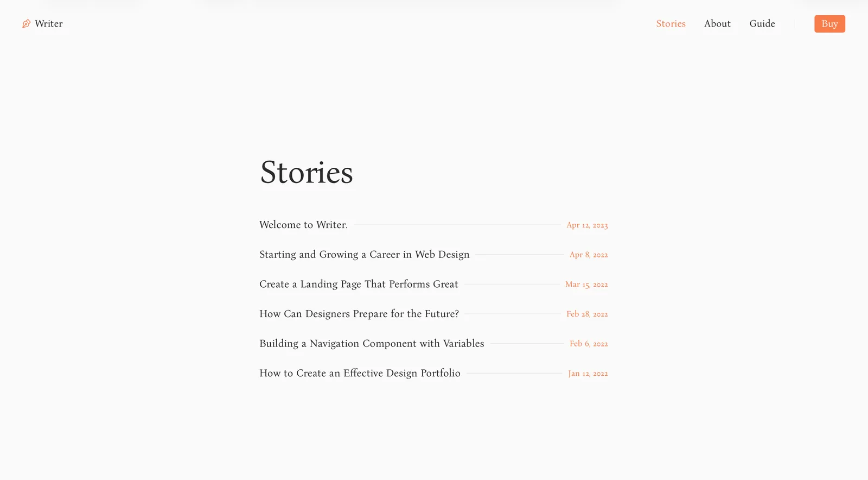Click the Feb 6, 2022 date label
Viewport: 868px width, 480px height.
click(x=589, y=343)
